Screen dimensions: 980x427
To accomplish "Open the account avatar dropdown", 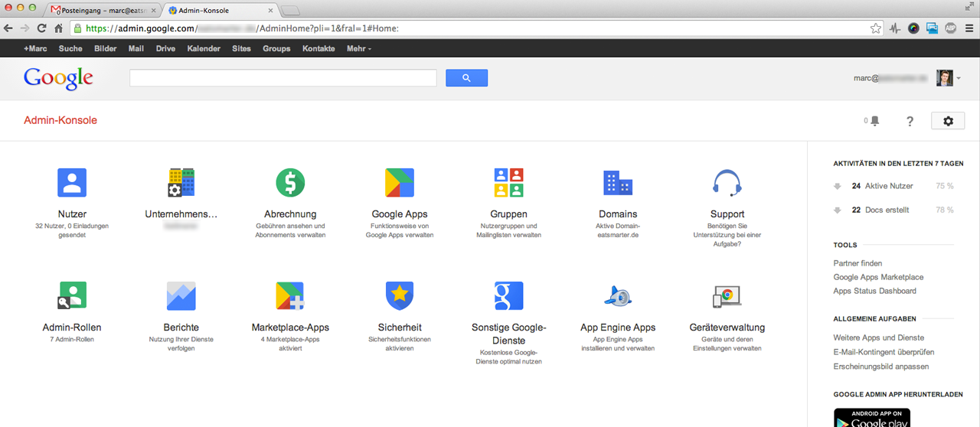I will click(948, 78).
